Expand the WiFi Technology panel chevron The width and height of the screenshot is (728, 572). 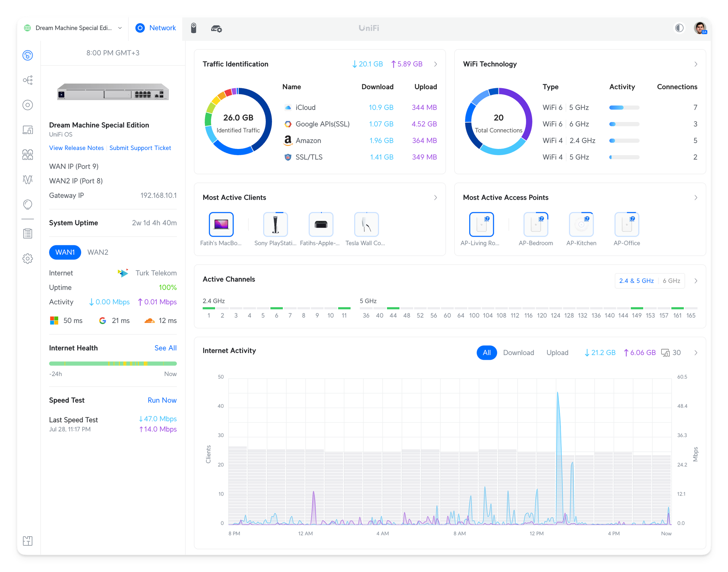point(696,64)
